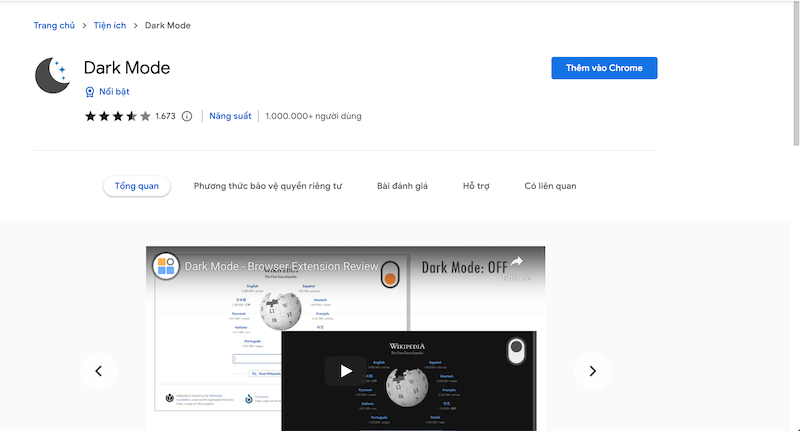Open the Trang chủ breadcrumb link

pos(54,26)
